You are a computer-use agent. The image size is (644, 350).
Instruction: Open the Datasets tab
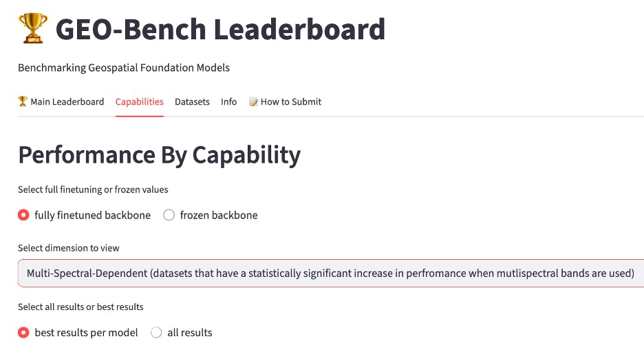192,102
